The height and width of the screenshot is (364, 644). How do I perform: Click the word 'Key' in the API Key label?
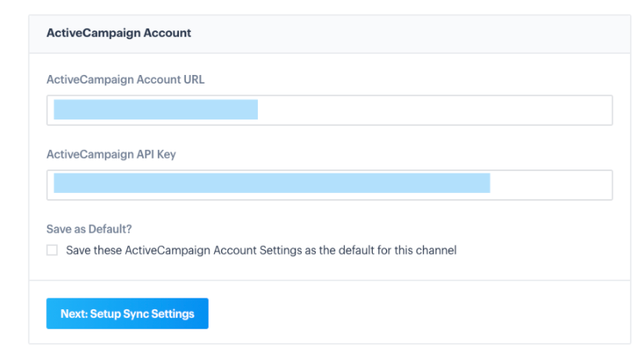166,155
